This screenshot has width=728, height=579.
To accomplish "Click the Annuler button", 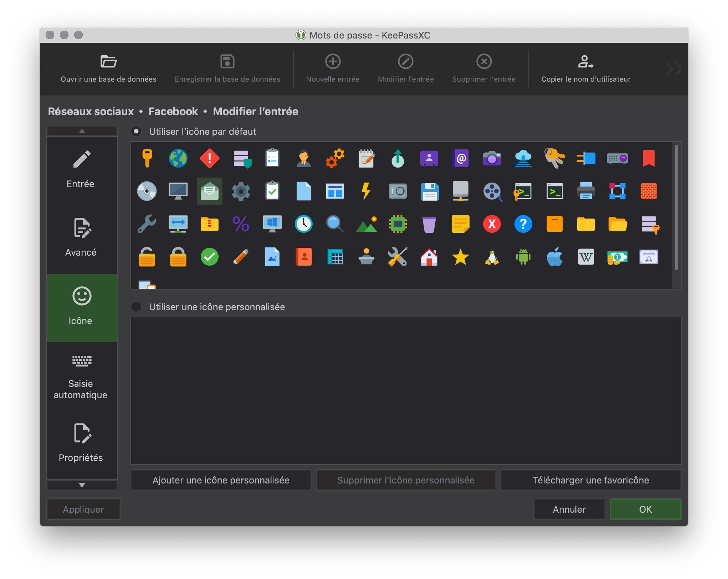I will [x=569, y=509].
